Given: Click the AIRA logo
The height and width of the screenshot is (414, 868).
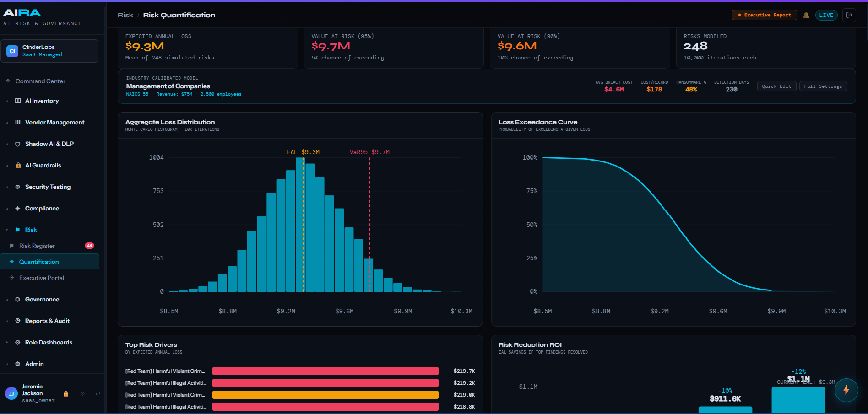Looking at the screenshot, I should (22, 12).
